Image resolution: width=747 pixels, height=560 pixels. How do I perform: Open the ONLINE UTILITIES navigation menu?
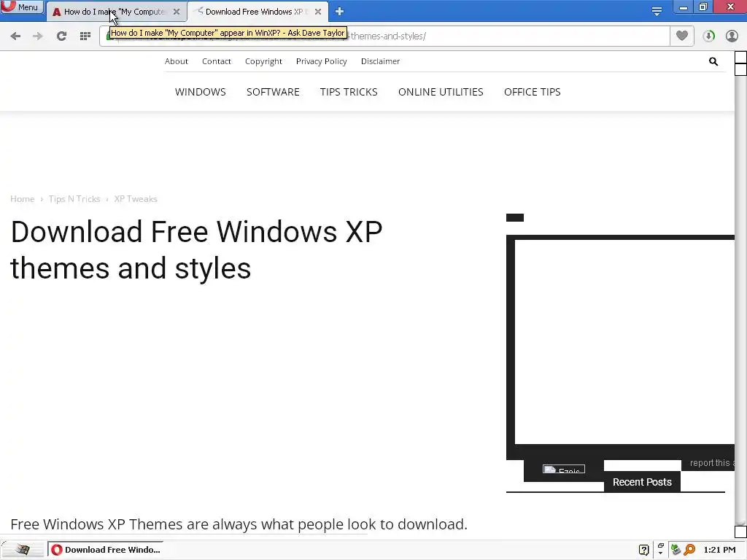coord(441,92)
